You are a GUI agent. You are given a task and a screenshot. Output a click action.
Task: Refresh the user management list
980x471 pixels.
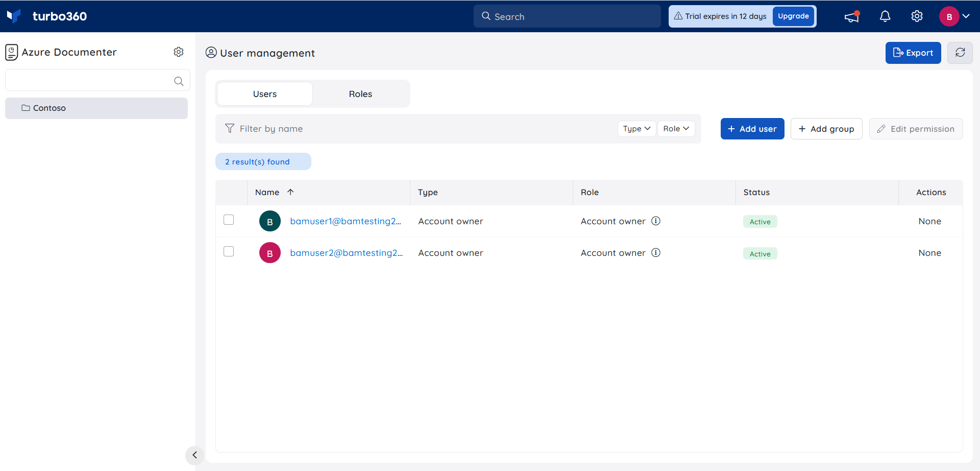pos(960,53)
